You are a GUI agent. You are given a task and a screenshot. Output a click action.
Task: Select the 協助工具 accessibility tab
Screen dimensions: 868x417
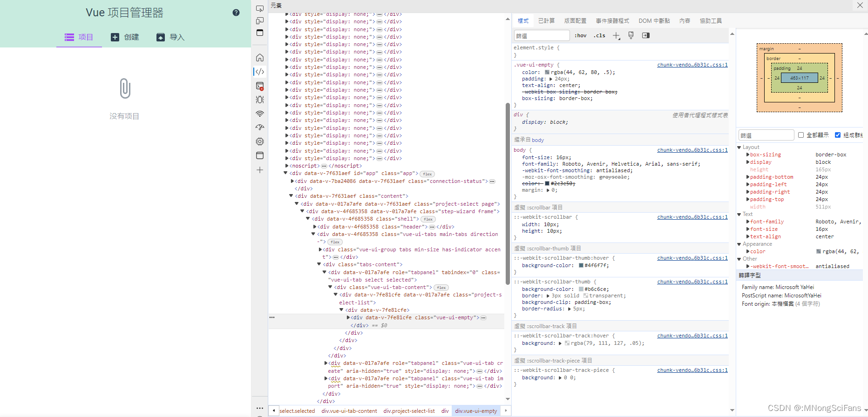711,20
